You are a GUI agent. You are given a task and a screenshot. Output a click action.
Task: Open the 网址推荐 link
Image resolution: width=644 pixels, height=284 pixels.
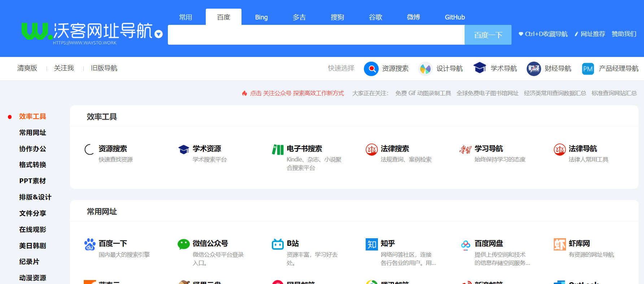590,34
